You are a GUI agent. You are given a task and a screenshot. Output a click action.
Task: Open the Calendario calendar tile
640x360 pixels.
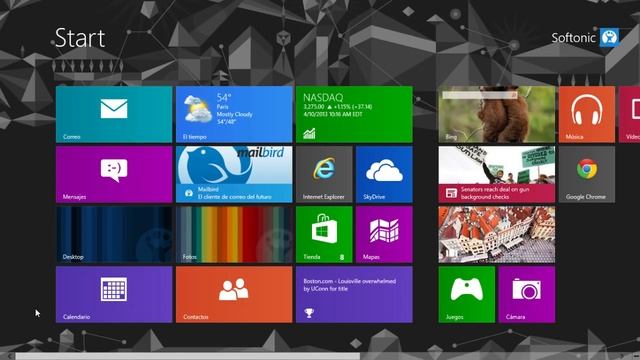point(114,294)
